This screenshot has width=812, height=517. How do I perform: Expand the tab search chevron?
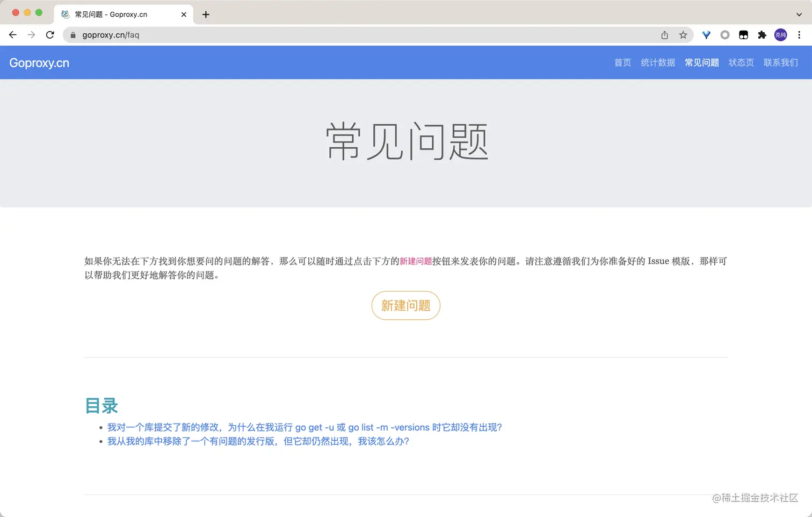point(799,15)
